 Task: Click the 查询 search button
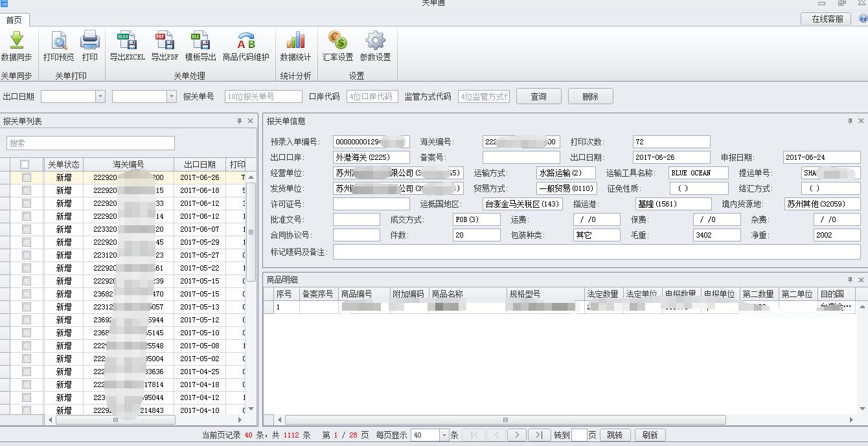pyautogui.click(x=538, y=96)
